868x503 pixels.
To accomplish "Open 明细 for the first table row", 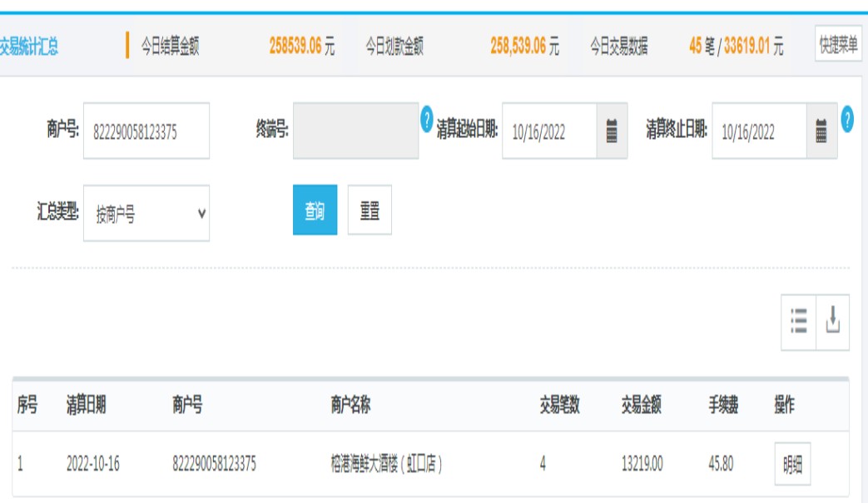I will (x=792, y=465).
